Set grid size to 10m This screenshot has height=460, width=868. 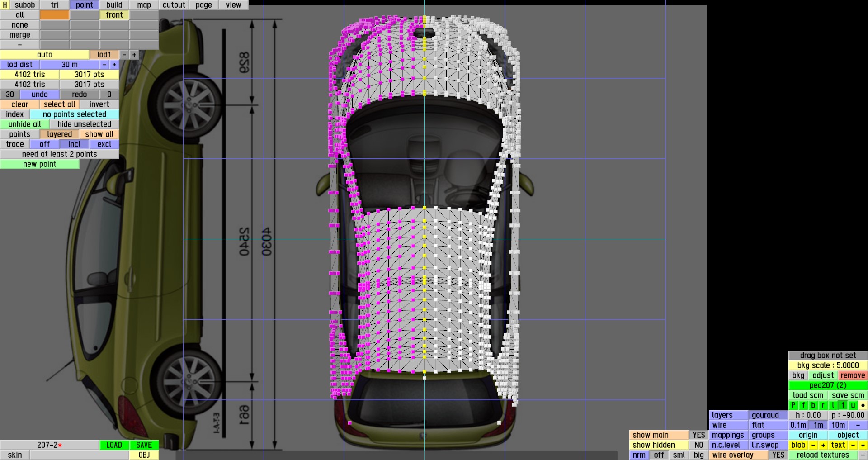click(838, 425)
